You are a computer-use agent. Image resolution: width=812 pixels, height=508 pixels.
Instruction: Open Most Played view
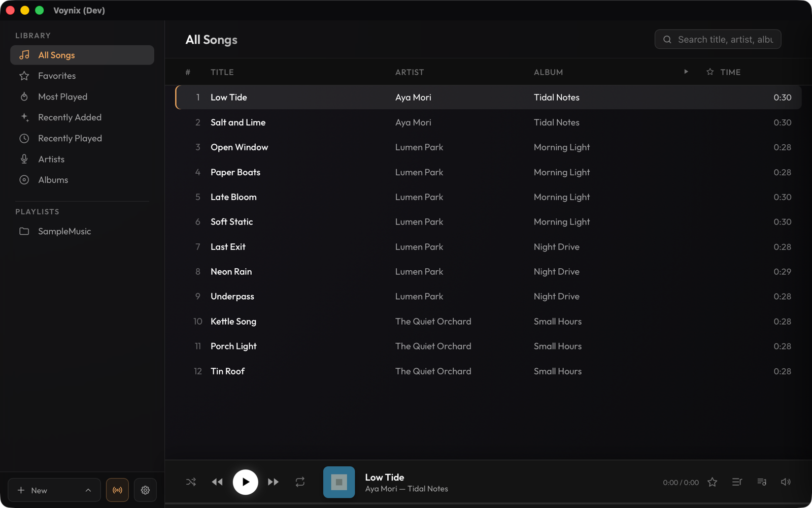[x=82, y=97]
